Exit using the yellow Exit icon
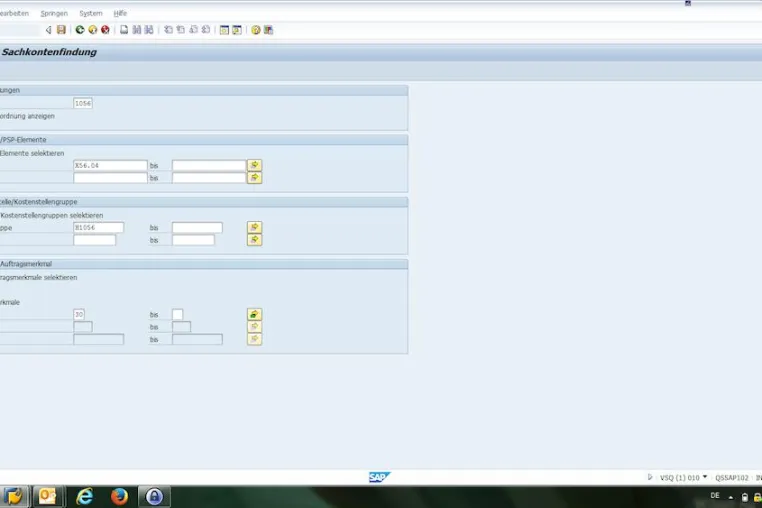 coord(92,30)
